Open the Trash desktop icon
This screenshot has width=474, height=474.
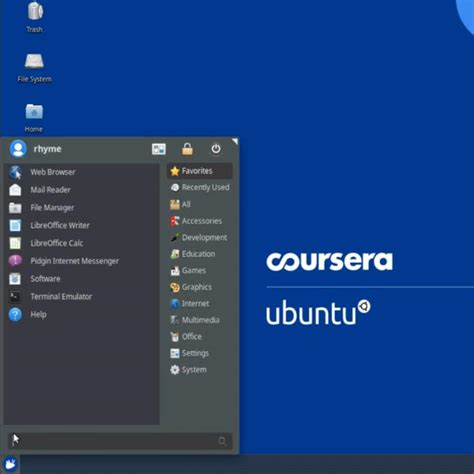pyautogui.click(x=35, y=17)
